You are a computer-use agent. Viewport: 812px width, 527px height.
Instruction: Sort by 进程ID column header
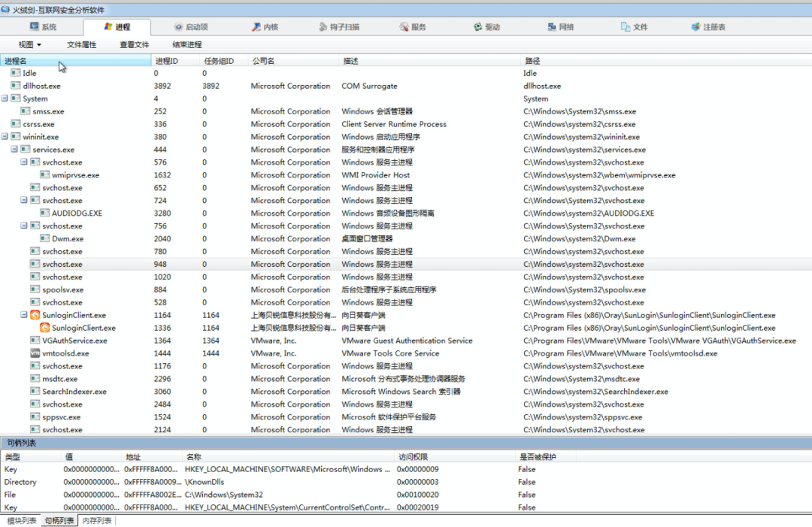coord(175,61)
